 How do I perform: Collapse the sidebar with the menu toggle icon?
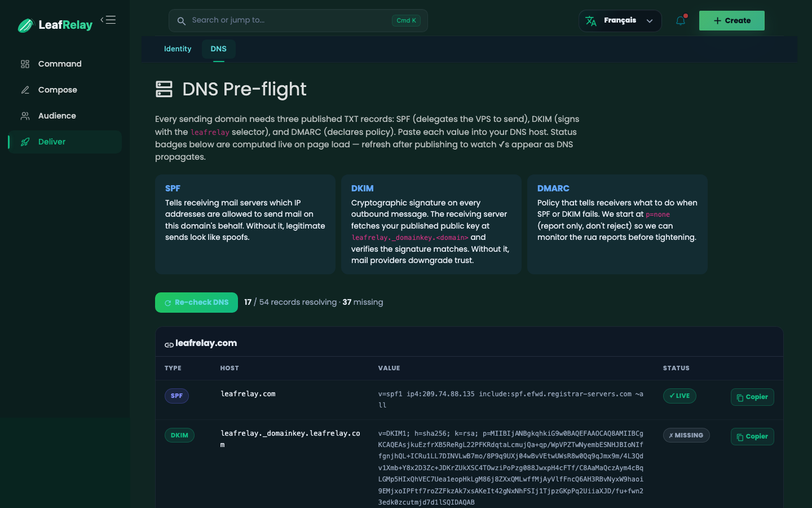point(108,20)
